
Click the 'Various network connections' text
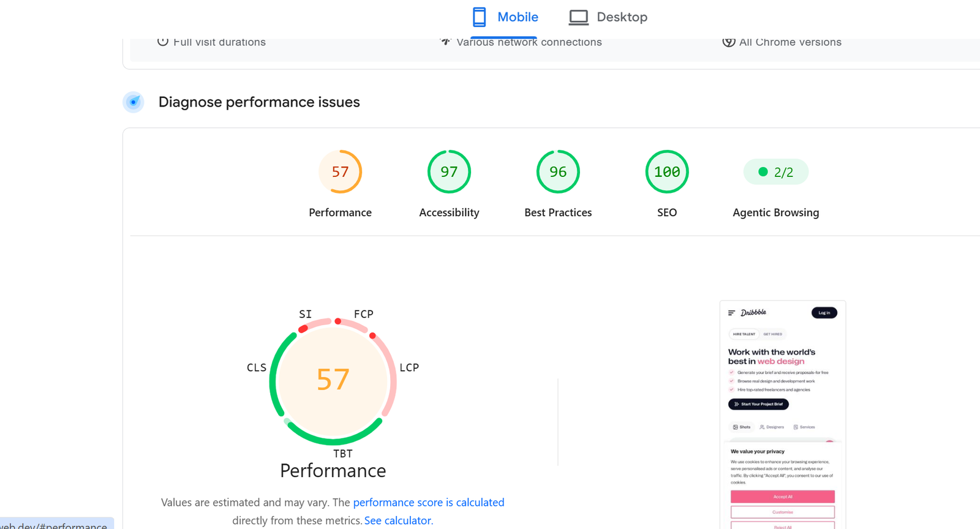(529, 42)
